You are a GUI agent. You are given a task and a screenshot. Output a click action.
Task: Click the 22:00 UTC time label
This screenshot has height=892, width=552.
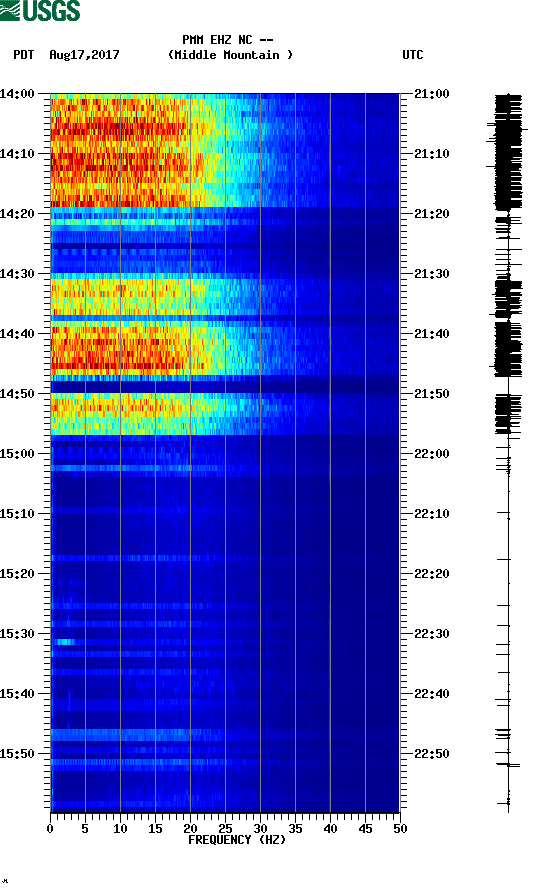click(x=432, y=454)
